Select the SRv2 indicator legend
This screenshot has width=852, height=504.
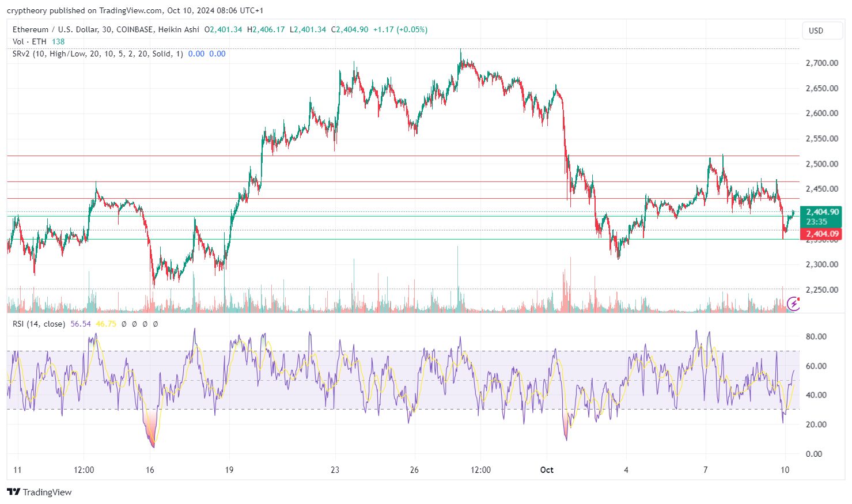(x=98, y=54)
